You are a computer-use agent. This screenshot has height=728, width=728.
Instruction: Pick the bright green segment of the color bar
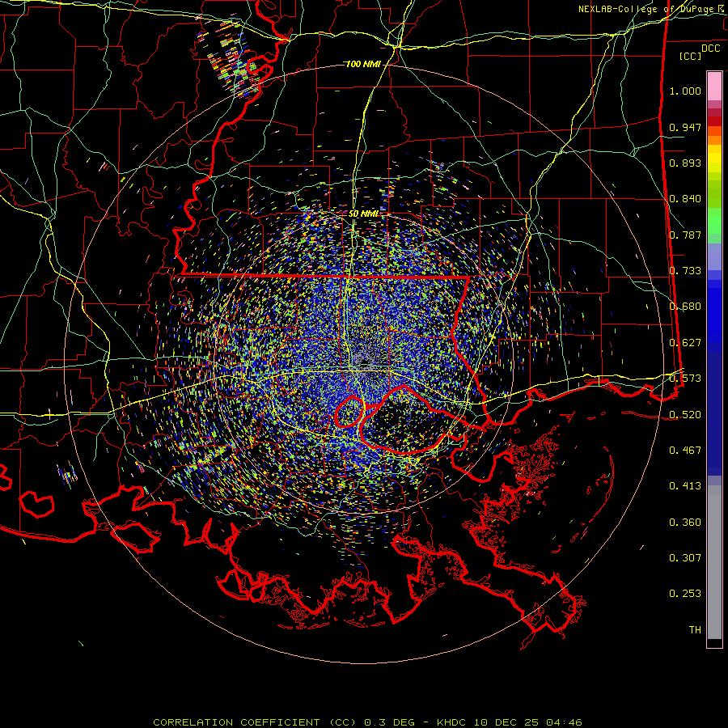[x=714, y=221]
